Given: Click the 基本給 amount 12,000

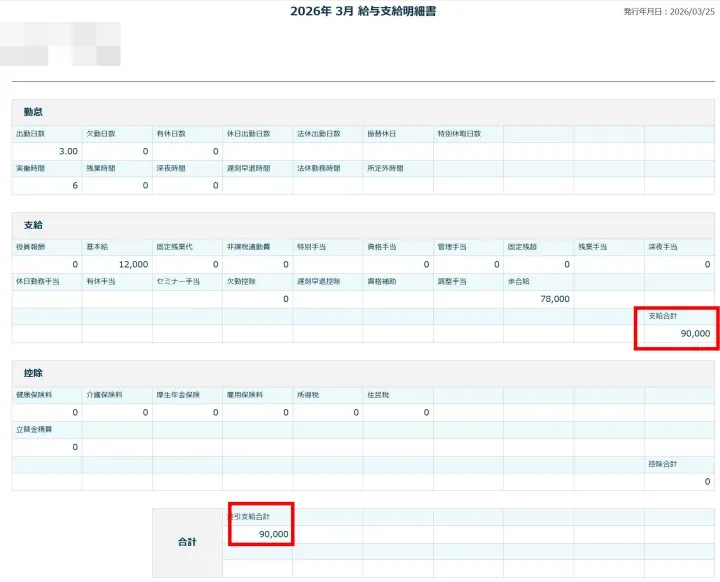Looking at the screenshot, I should [x=132, y=264].
